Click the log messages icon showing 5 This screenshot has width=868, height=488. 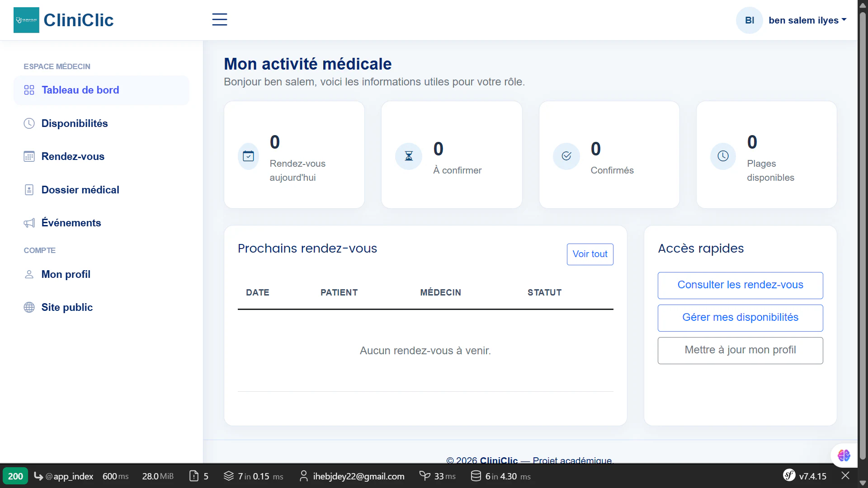point(194,476)
